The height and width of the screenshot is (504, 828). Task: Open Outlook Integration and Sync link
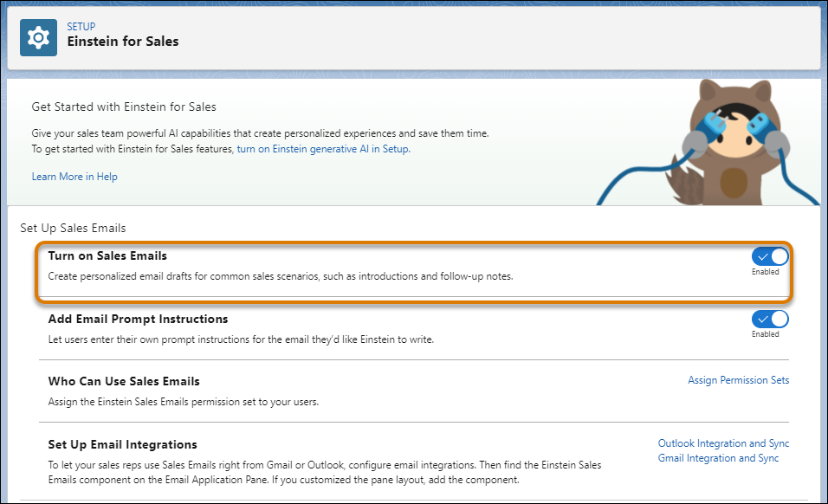[x=723, y=443]
